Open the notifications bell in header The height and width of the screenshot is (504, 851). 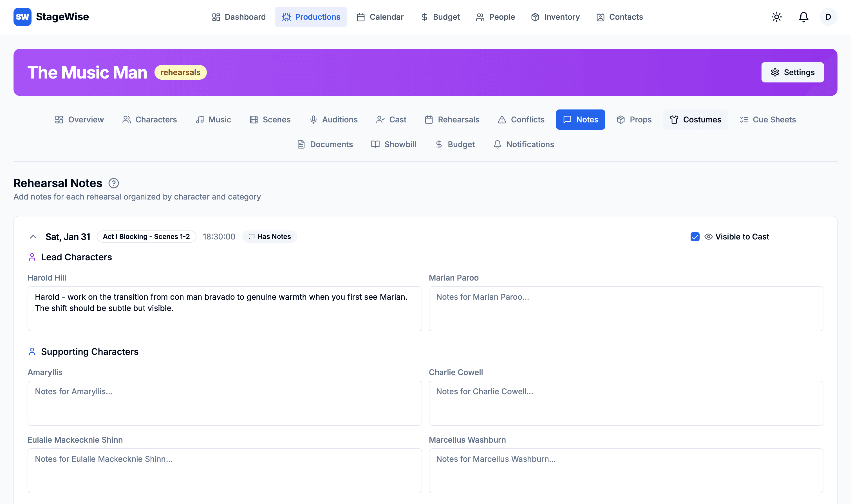(803, 17)
